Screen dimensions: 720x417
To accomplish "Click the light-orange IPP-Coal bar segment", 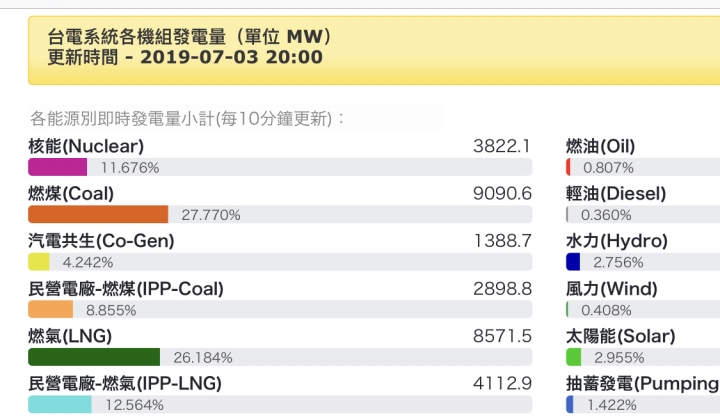I will pyautogui.click(x=51, y=310).
